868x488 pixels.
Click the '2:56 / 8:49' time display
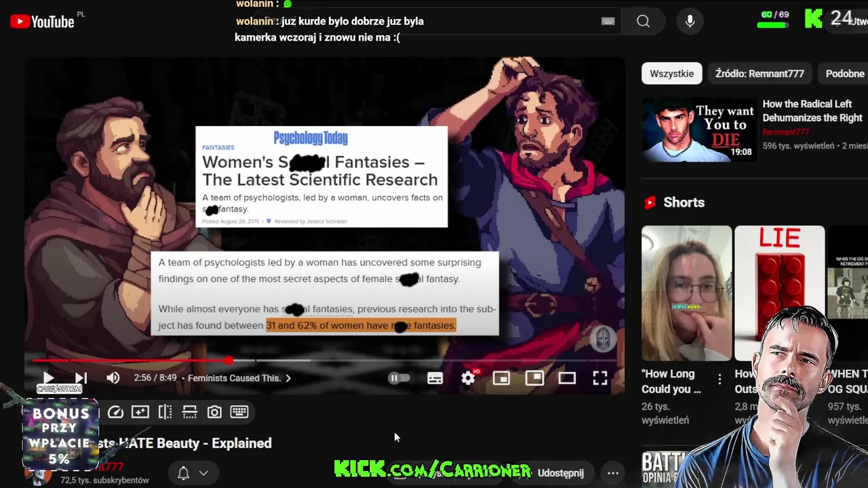pyautogui.click(x=155, y=378)
